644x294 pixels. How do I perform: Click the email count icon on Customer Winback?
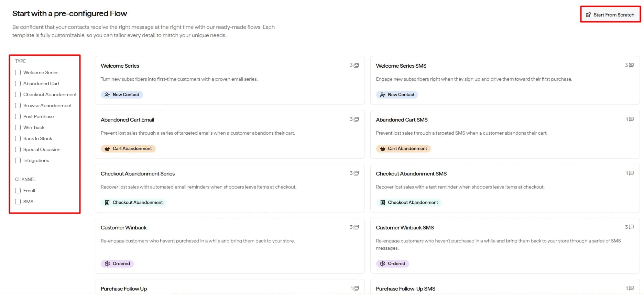tap(357, 227)
